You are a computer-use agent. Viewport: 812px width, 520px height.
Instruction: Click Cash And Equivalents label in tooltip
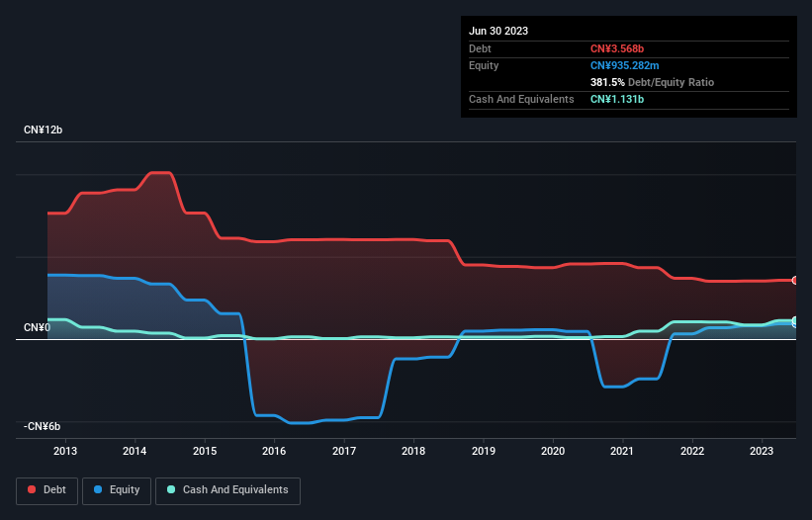tap(521, 99)
